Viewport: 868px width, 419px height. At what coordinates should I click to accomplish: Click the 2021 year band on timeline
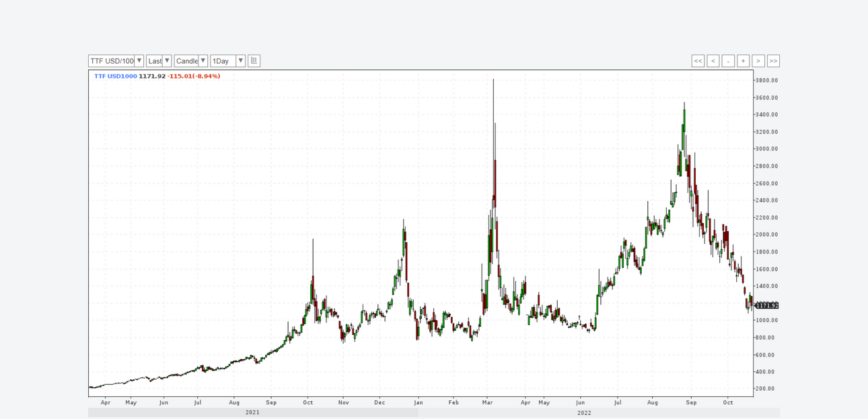pyautogui.click(x=252, y=412)
